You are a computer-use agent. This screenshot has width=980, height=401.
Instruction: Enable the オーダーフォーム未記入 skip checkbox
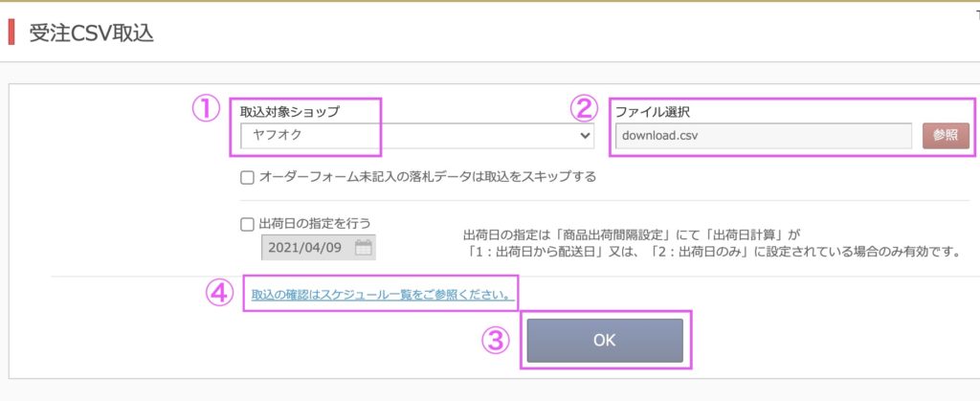pyautogui.click(x=248, y=177)
